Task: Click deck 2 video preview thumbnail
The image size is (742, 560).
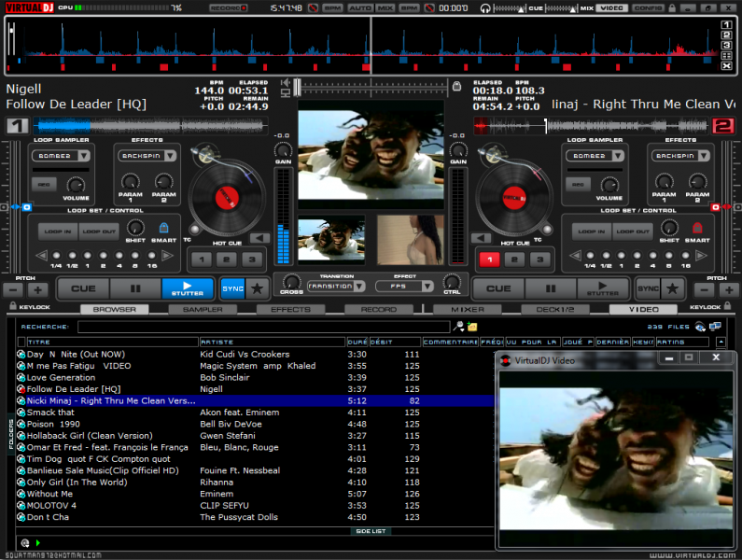Action: click(410, 240)
